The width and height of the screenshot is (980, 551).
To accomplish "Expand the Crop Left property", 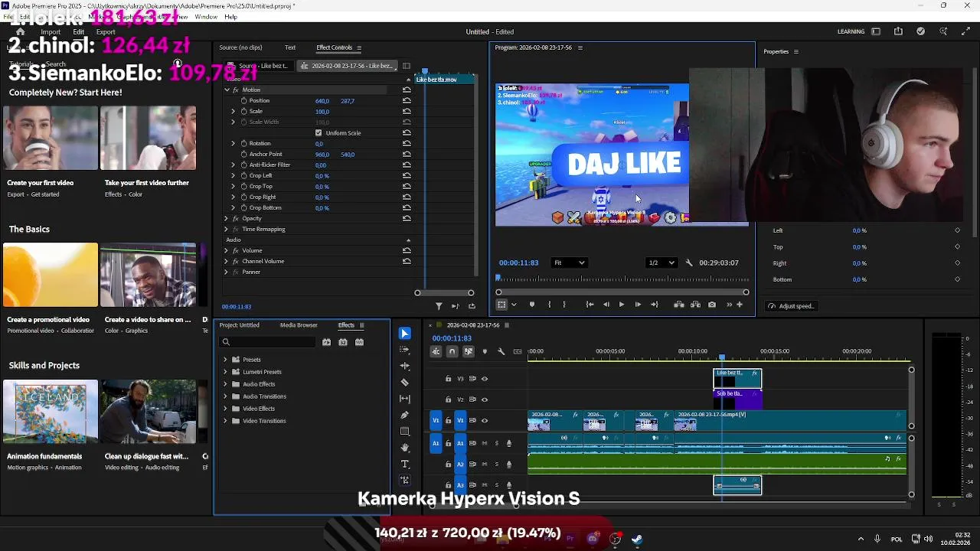I will click(x=234, y=176).
